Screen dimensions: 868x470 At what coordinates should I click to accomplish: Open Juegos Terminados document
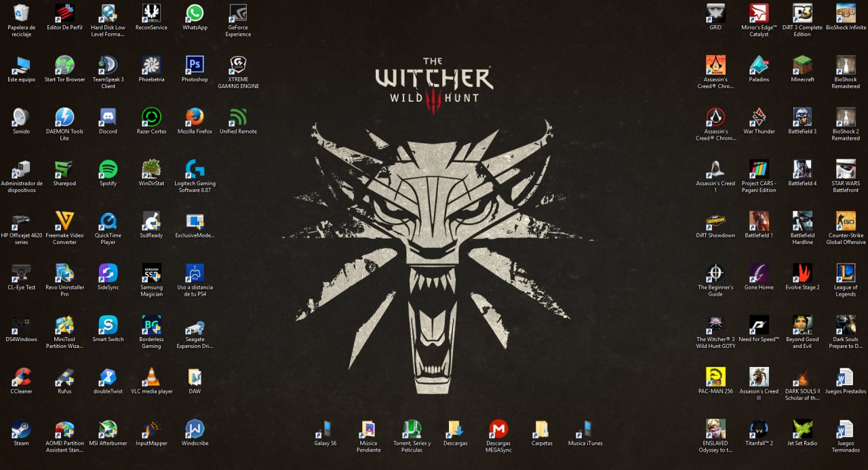(x=846, y=429)
